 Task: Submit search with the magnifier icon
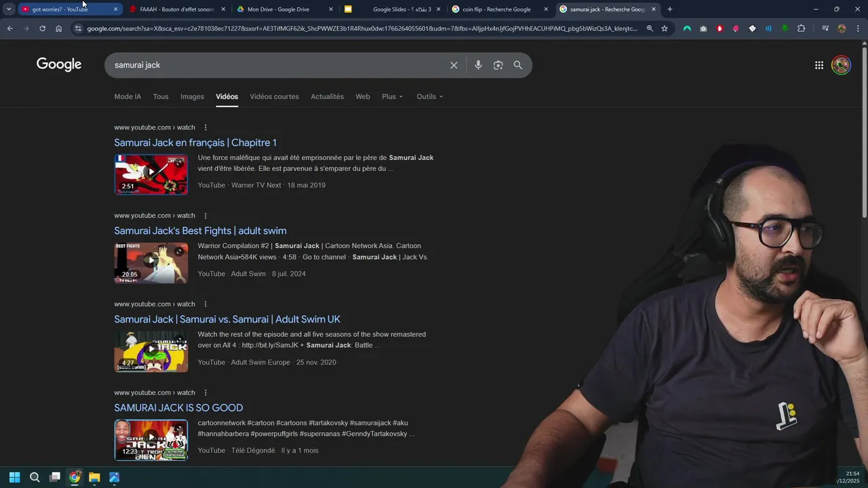click(518, 65)
